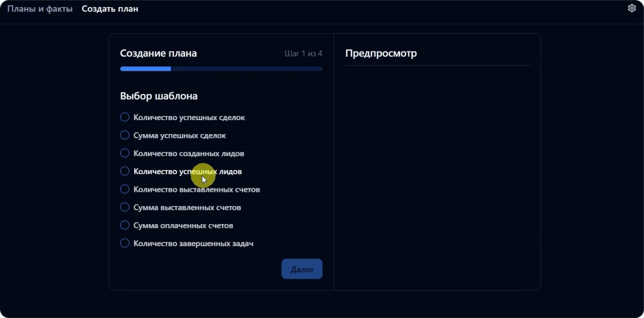Select «Количество завершенных задач» template
The height and width of the screenshot is (318, 644).
[x=125, y=243]
